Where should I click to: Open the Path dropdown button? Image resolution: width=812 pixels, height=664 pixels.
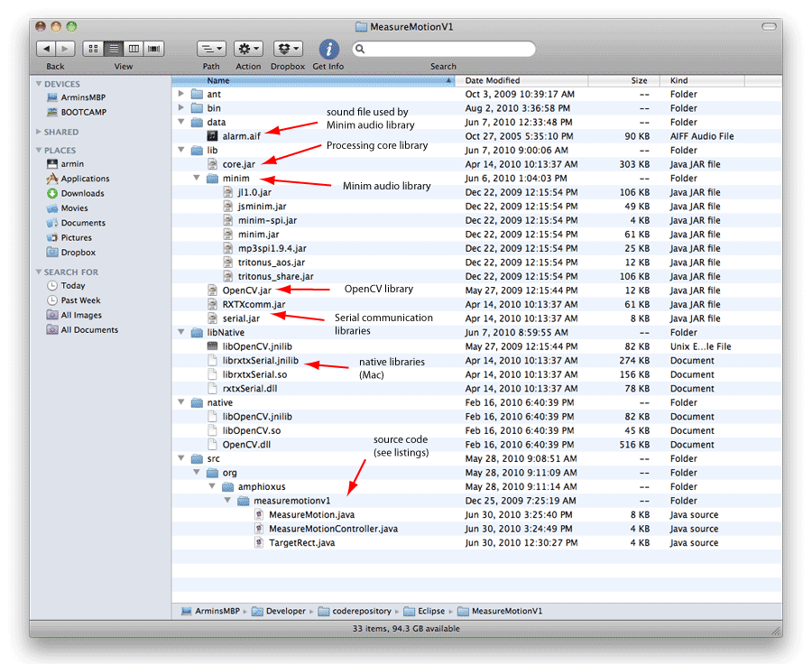(211, 49)
